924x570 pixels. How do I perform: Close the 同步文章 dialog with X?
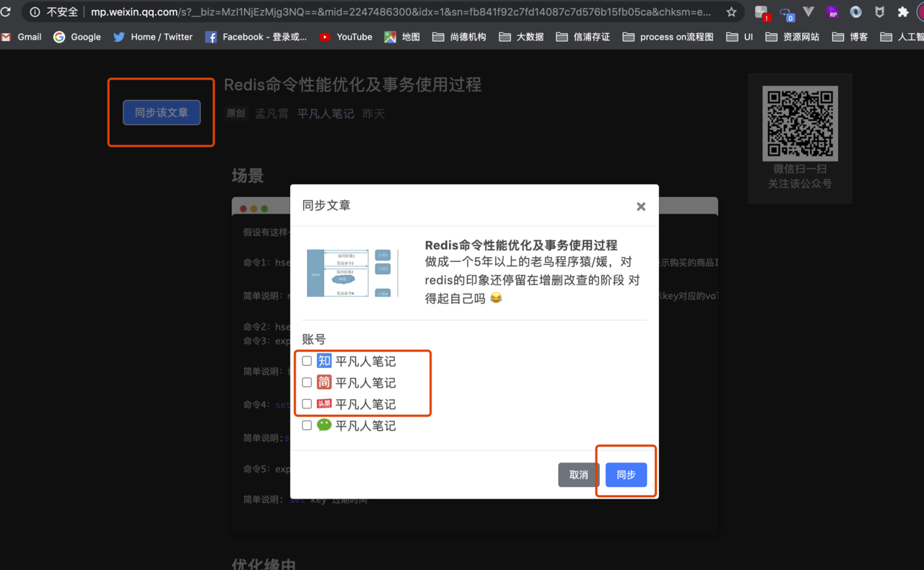[640, 206]
